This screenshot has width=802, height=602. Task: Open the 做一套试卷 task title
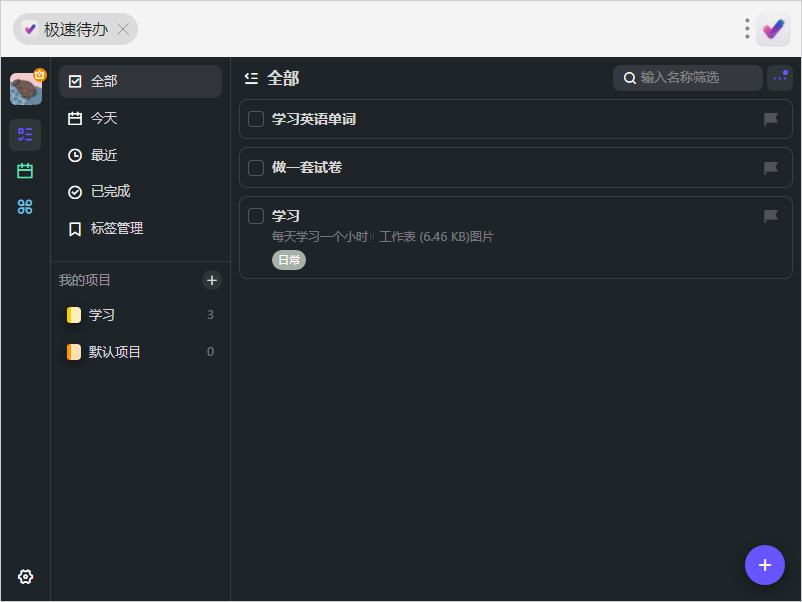coord(307,167)
